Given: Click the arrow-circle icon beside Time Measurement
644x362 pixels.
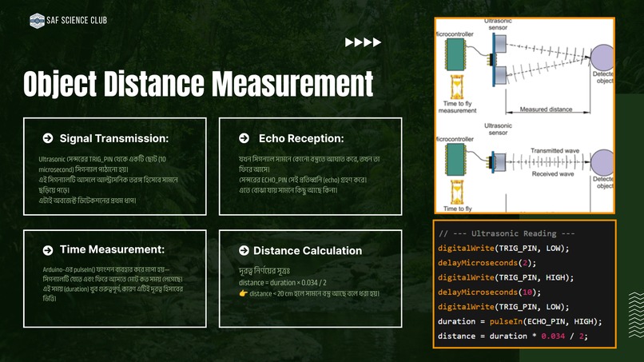Looking at the screenshot, I should click(x=48, y=250).
